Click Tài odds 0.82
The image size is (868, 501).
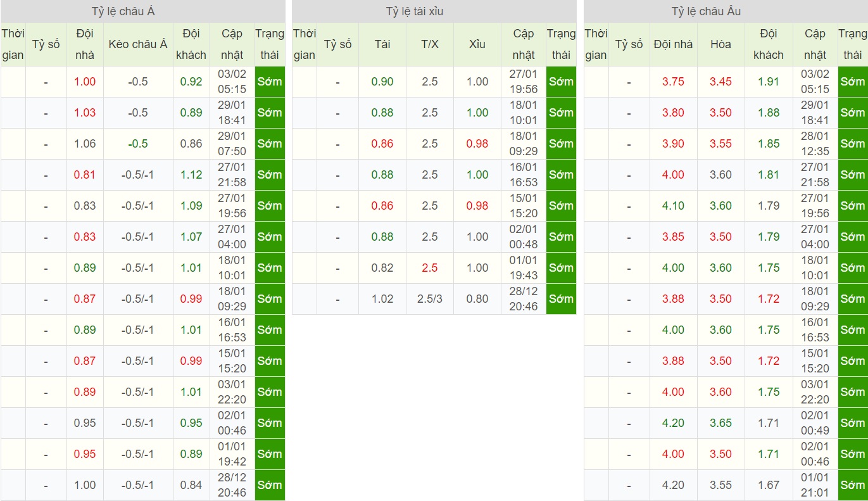pos(382,268)
